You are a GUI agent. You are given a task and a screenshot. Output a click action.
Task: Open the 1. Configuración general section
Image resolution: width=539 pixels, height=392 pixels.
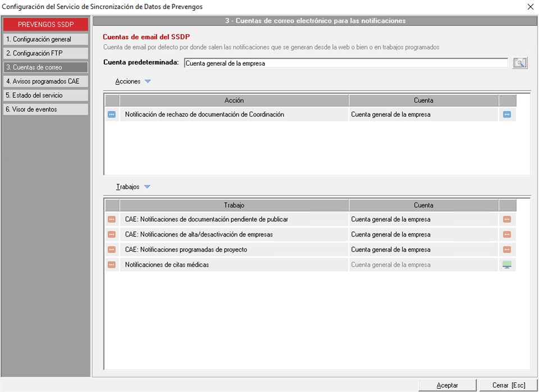point(45,39)
